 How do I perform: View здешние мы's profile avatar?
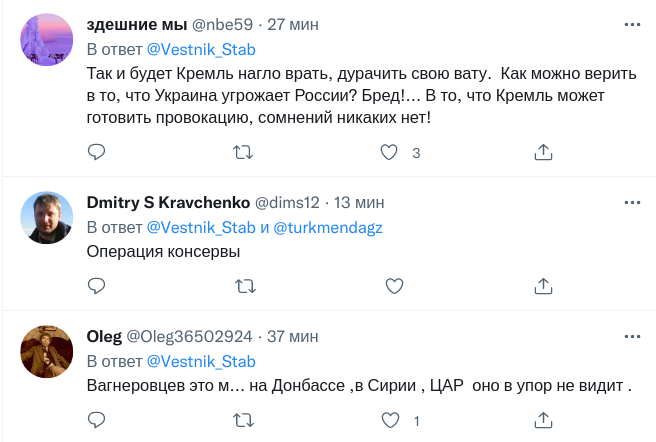(47, 42)
